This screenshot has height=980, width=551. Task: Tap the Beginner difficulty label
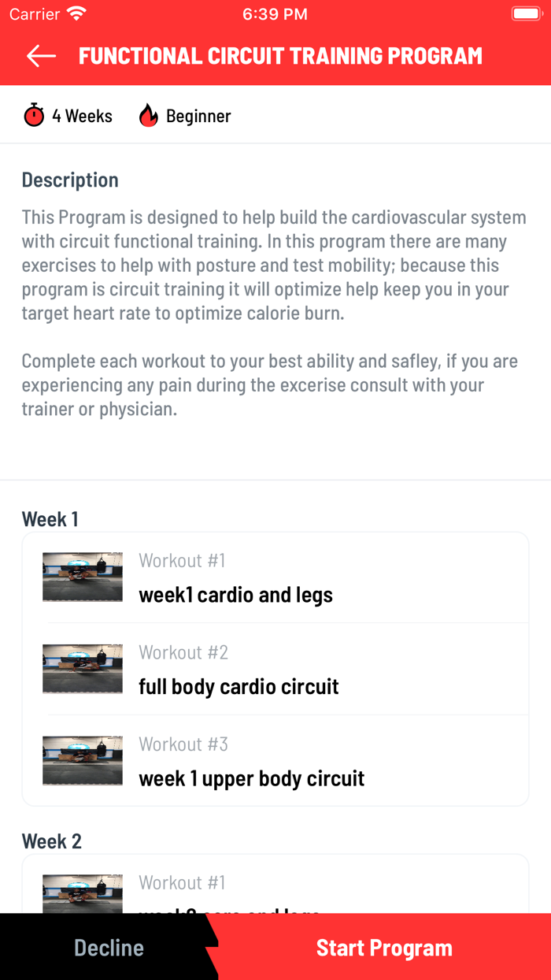198,115
